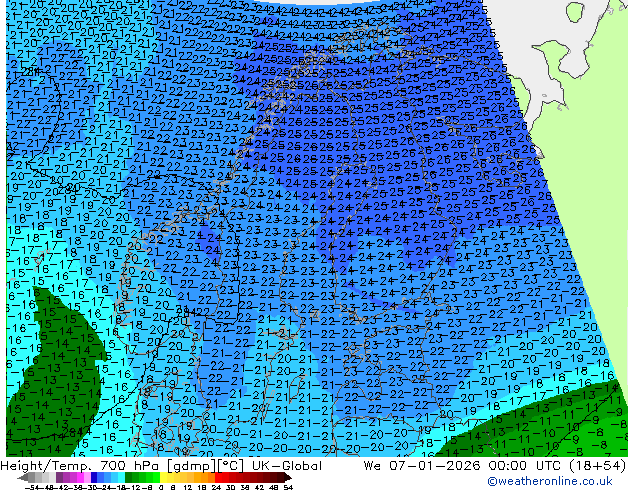Screen dimensions: 634x490
Task: Click the dark right arrow of color scale
Action: coord(288,477)
